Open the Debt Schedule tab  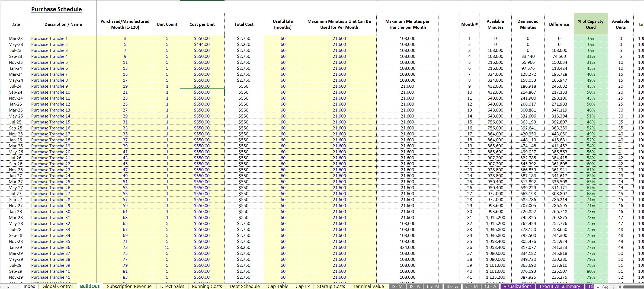tap(245, 286)
